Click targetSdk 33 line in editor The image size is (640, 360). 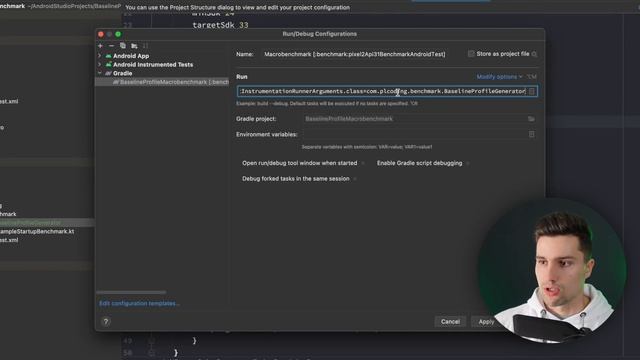(220, 25)
